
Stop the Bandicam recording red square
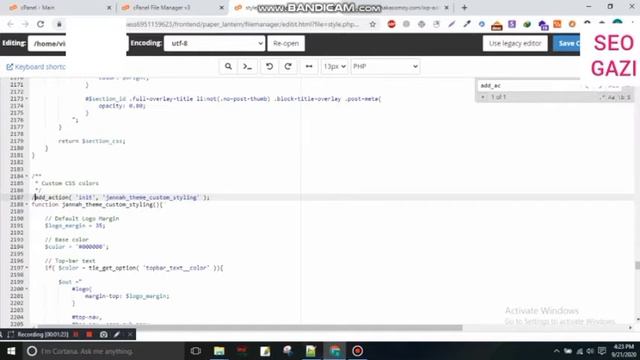(89, 335)
